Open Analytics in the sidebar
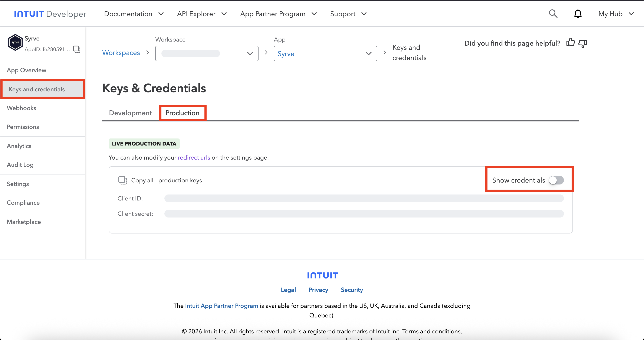Screen dimensions: 644x340 [x=19, y=146]
